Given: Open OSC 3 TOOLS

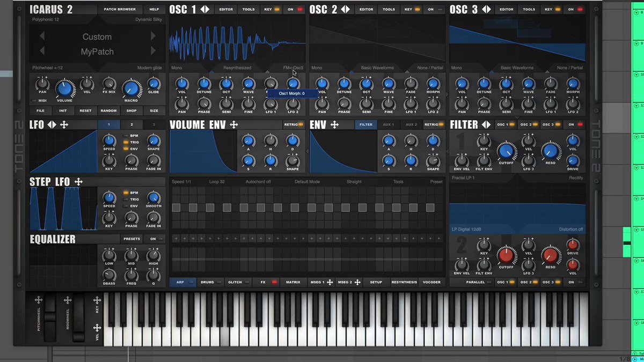Looking at the screenshot, I should (529, 9).
